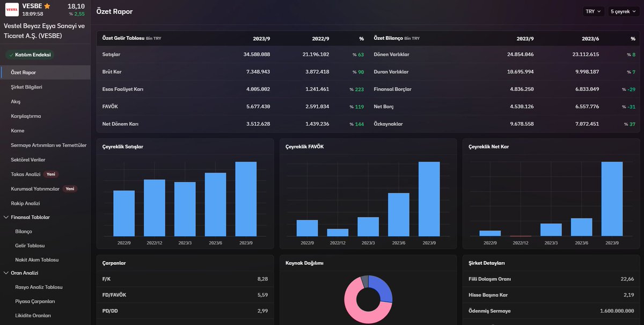Click Fiili Dolaşım Oranı value 22,66
The height and width of the screenshot is (325, 644).
click(627, 279)
